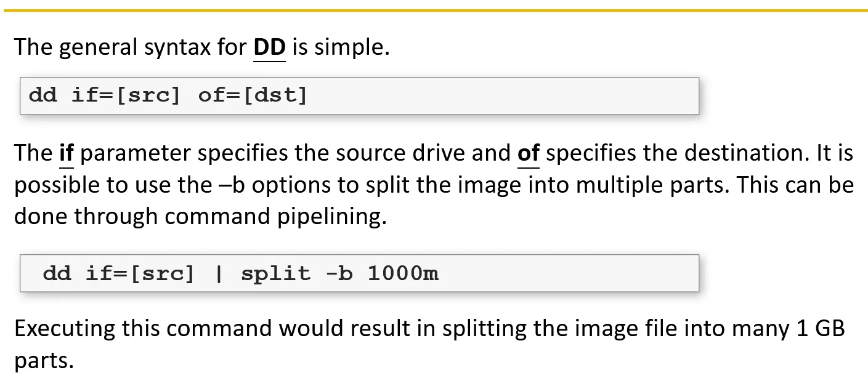868x378 pixels.
Task: Click the word 'split' in the second code box
Action: point(275,273)
